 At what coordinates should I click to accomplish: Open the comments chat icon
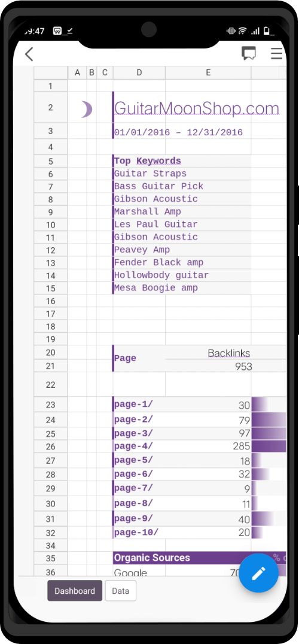pyautogui.click(x=249, y=53)
